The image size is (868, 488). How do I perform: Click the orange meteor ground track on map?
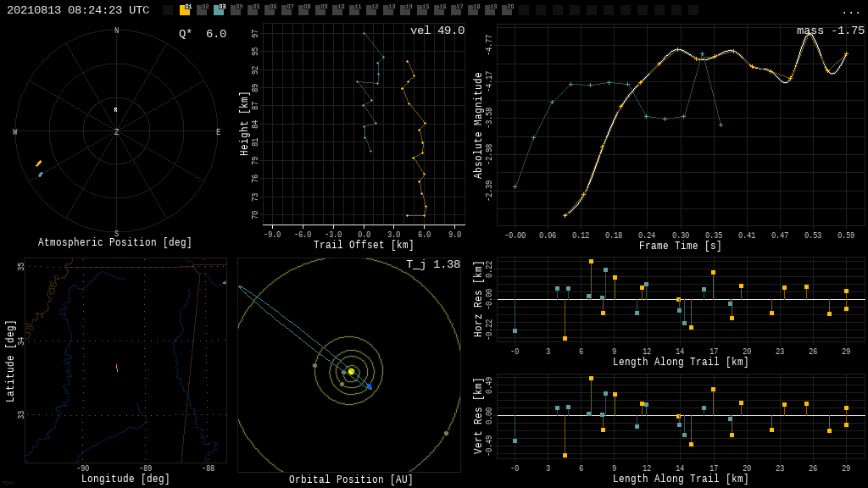point(117,368)
